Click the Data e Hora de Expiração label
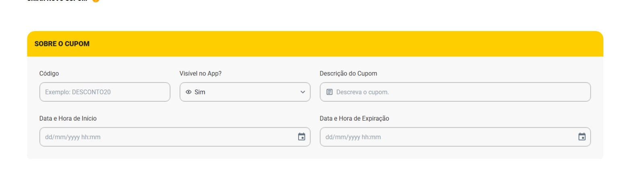The height and width of the screenshot is (171, 644). click(355, 118)
